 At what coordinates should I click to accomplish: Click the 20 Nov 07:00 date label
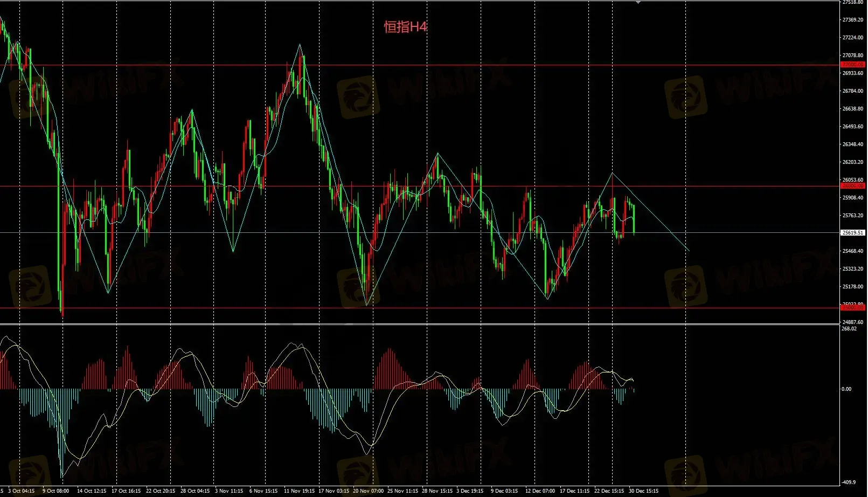coord(368,491)
